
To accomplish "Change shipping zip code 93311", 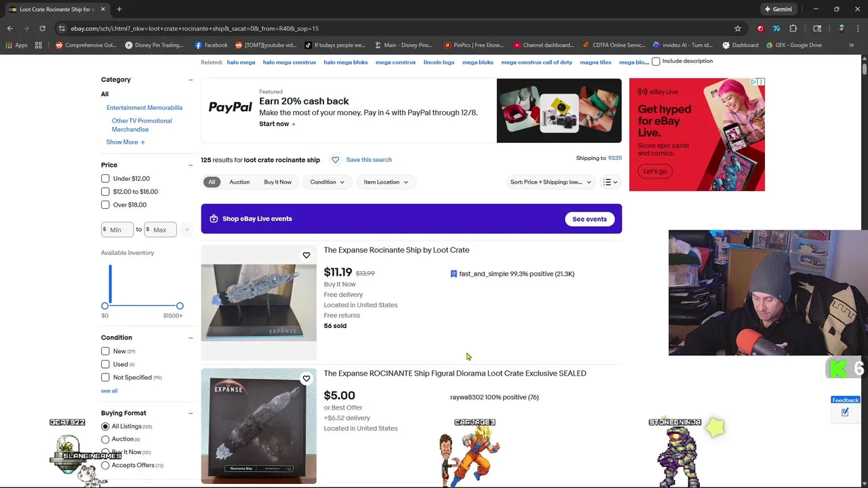I will pos(614,159).
